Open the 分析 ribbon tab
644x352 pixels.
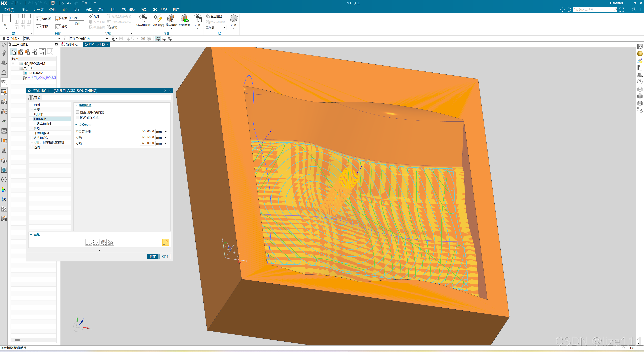pos(52,10)
